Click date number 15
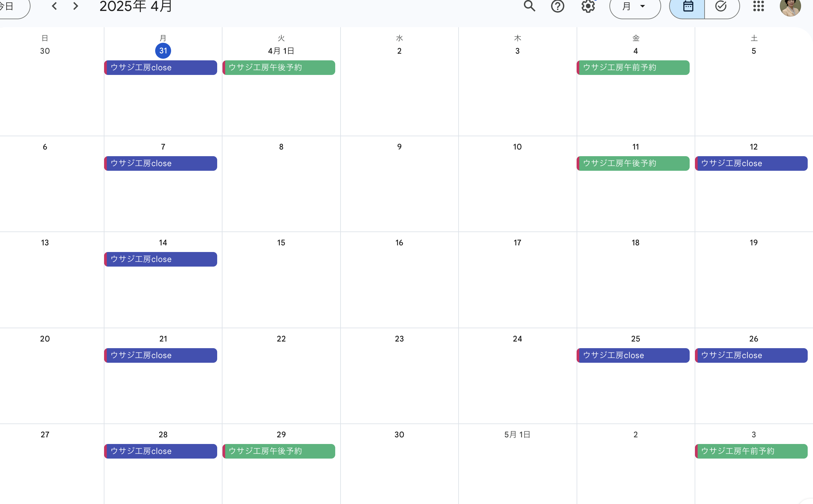This screenshot has width=813, height=504. pos(281,243)
